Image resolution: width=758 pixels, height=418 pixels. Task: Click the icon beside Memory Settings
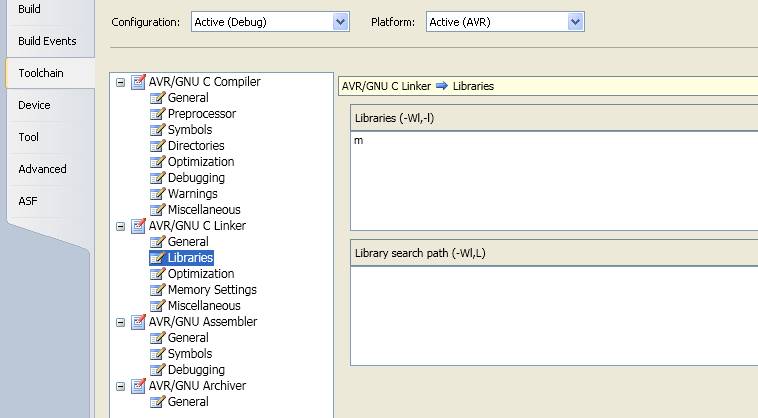(x=157, y=290)
